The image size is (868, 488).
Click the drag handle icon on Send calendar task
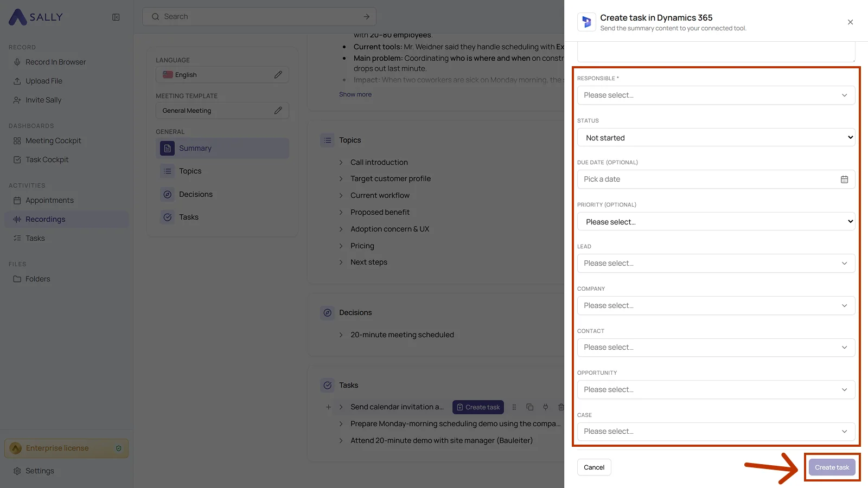(514, 407)
